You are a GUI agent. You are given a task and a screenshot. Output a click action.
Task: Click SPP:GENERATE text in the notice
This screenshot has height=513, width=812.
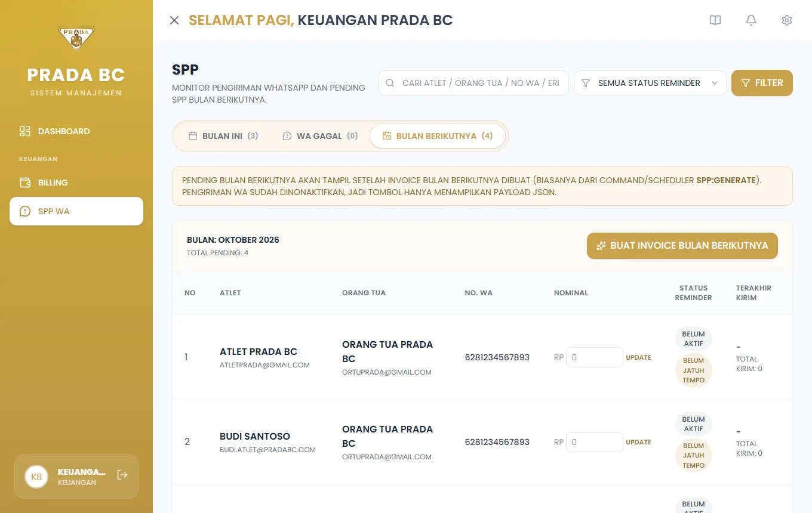tap(726, 180)
